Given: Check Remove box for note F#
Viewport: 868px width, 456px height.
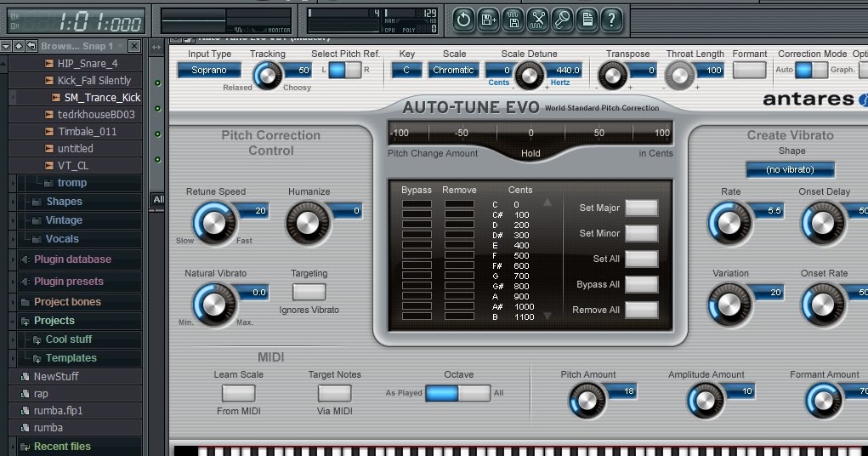Looking at the screenshot, I should tap(459, 265).
